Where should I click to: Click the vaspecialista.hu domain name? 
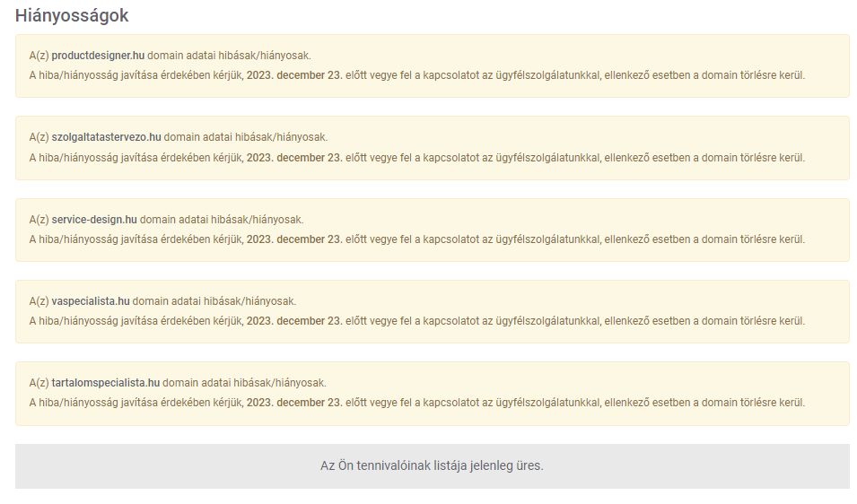(90, 300)
